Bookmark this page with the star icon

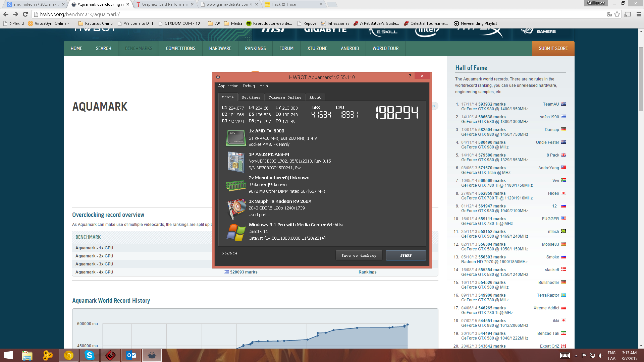tap(617, 14)
